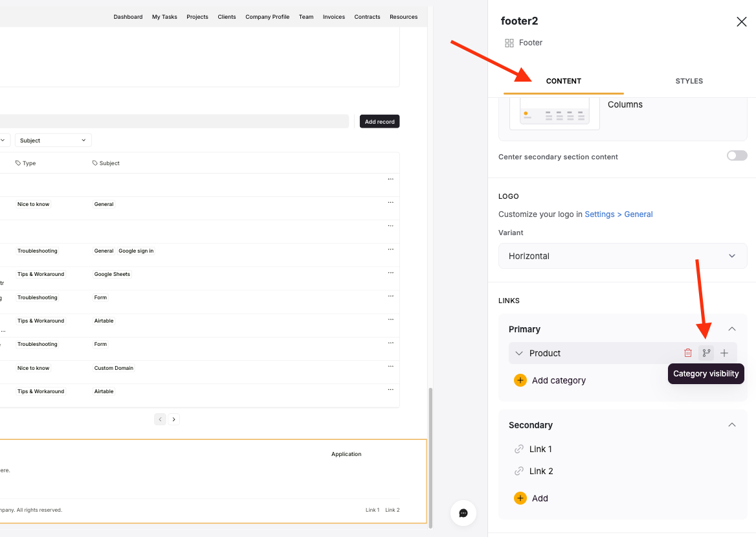Follow the Settings > General link

coord(619,214)
